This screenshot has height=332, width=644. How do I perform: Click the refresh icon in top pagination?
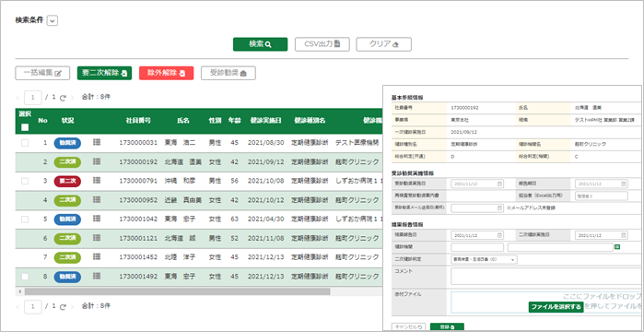tap(63, 98)
